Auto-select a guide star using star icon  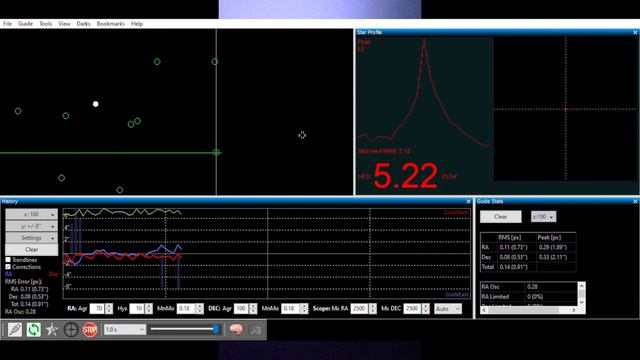point(52,329)
